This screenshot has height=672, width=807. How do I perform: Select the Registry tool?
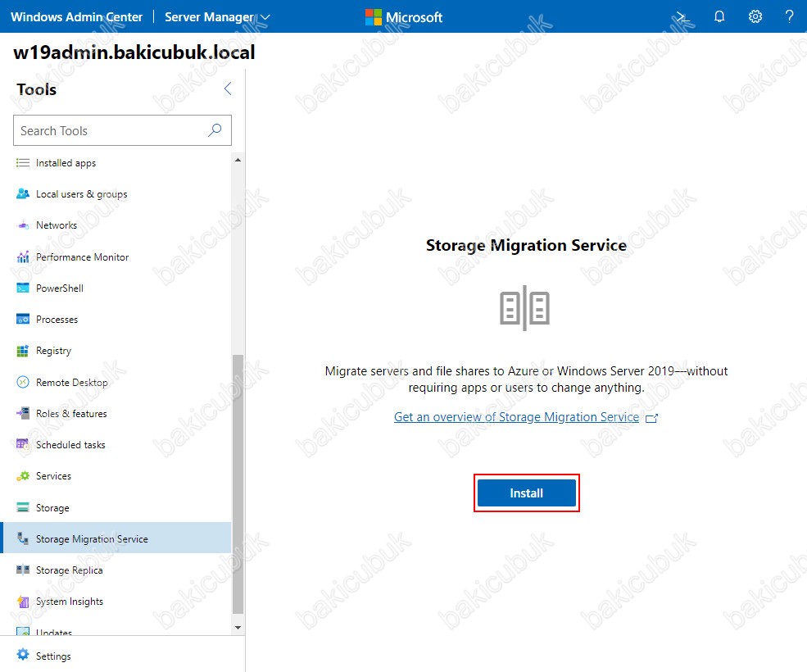(53, 351)
